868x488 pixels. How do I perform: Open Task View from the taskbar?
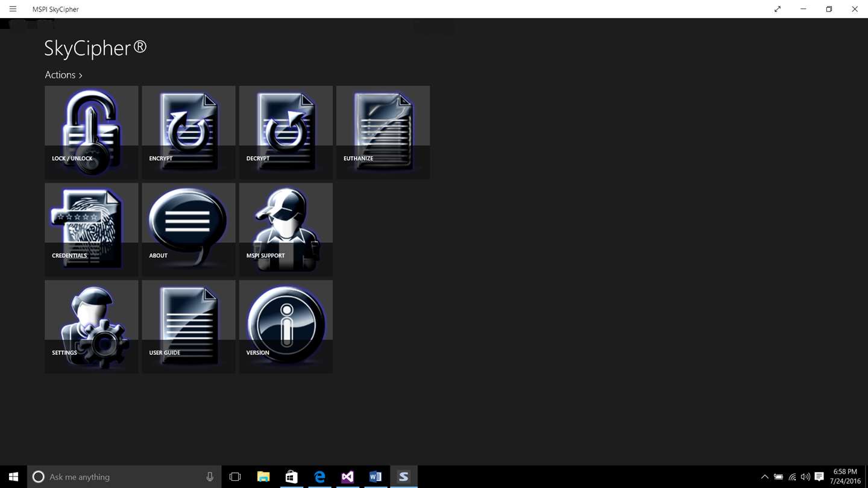click(x=235, y=477)
